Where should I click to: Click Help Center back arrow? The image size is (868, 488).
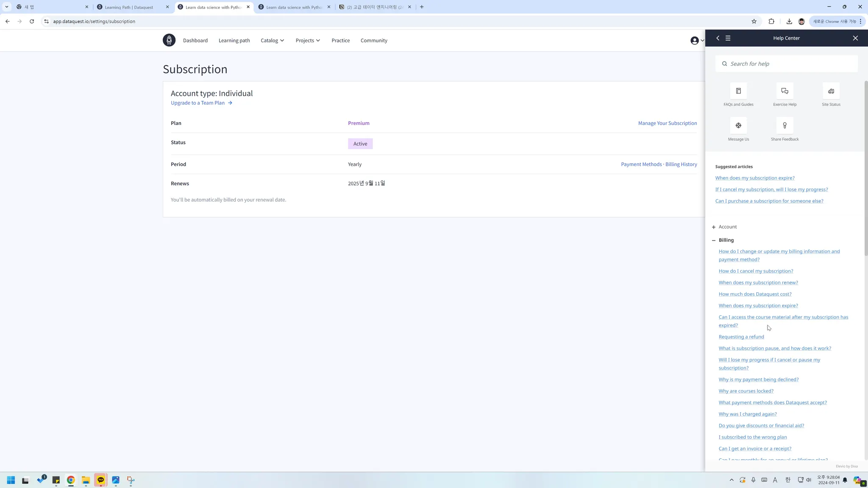pyautogui.click(x=718, y=38)
